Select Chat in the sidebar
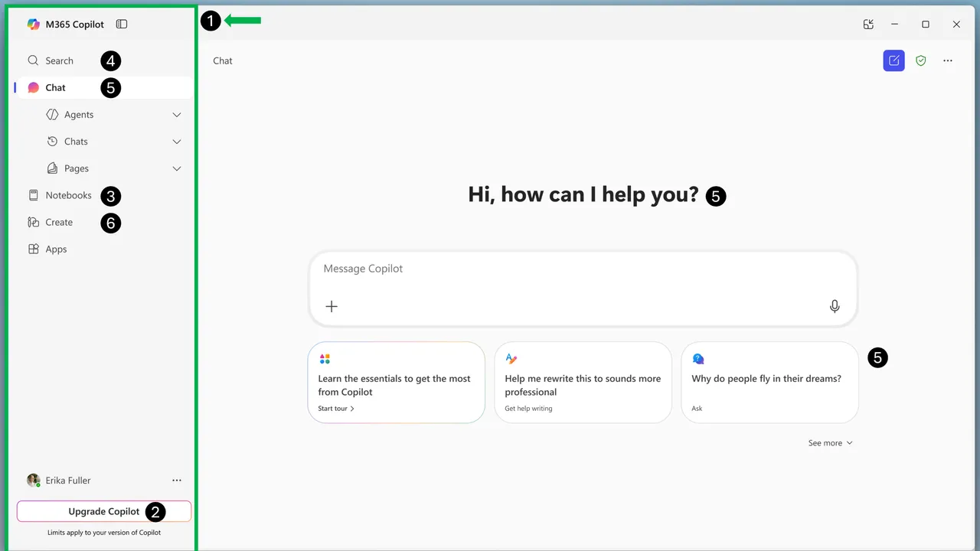Viewport: 980px width, 551px height. pyautogui.click(x=103, y=87)
